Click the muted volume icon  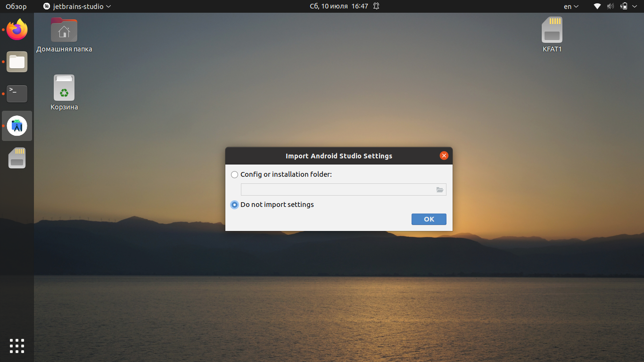pyautogui.click(x=611, y=7)
